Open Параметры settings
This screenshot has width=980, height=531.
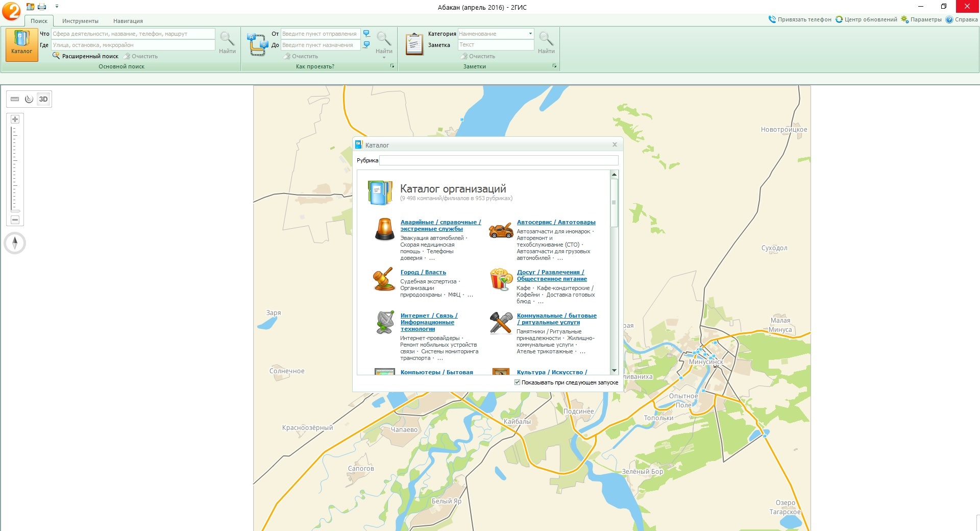[x=921, y=19]
